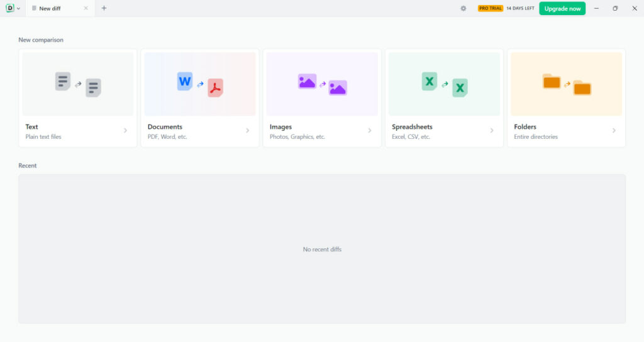This screenshot has height=342, width=644.
Task: Click the New comparison heading
Action: (x=41, y=40)
